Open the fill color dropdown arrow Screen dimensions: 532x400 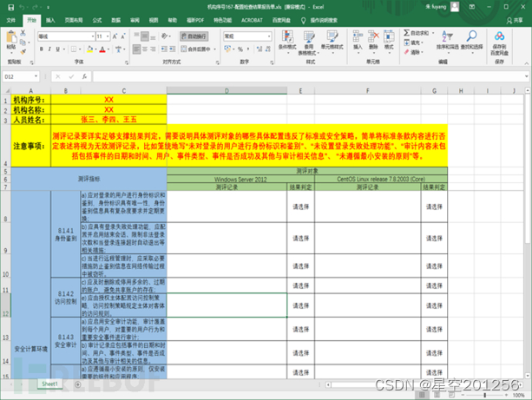95,49
